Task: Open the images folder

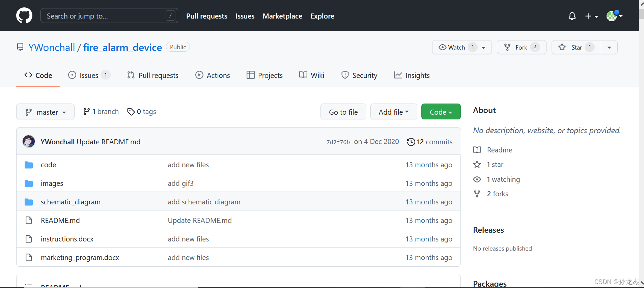Action: point(52,183)
